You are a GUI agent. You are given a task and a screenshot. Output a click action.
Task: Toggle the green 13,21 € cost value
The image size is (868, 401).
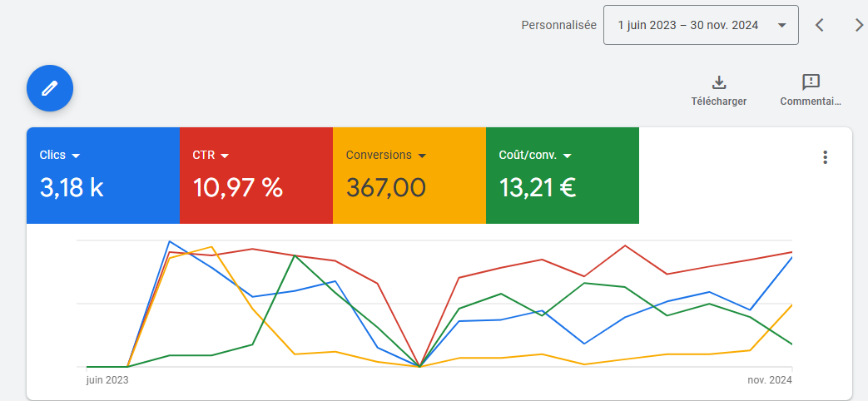[x=538, y=188]
